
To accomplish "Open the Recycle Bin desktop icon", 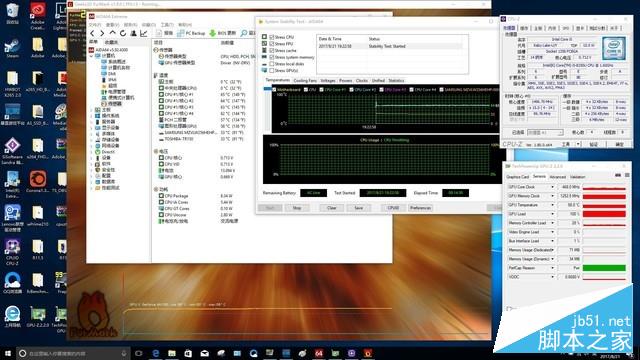I will point(12,14).
